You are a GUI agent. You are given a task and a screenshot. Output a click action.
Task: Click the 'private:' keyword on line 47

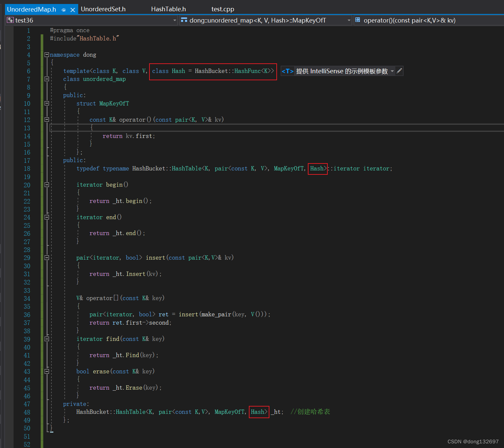click(x=76, y=404)
